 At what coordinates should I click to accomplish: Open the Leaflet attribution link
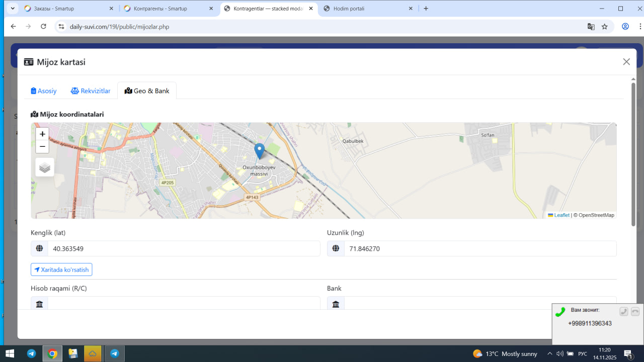(561, 215)
